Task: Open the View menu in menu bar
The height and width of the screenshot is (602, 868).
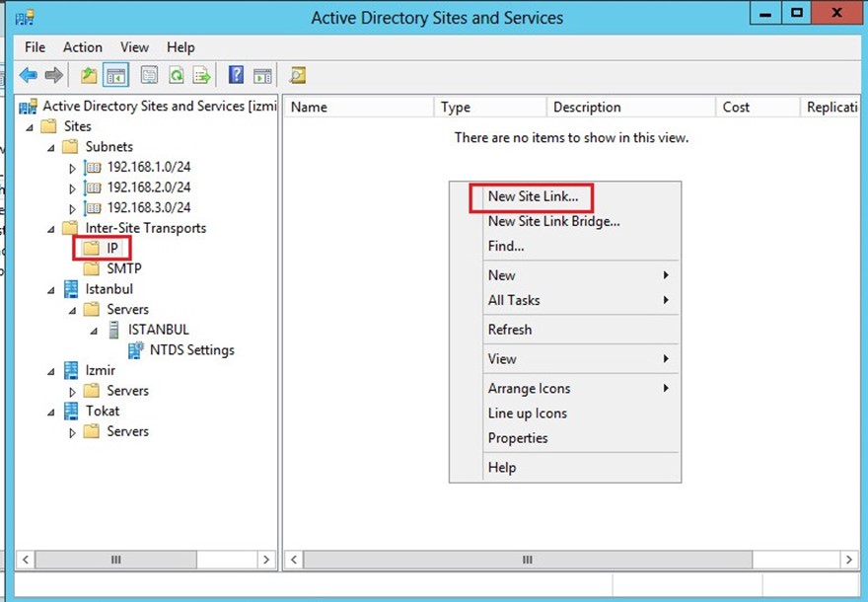Action: [134, 47]
